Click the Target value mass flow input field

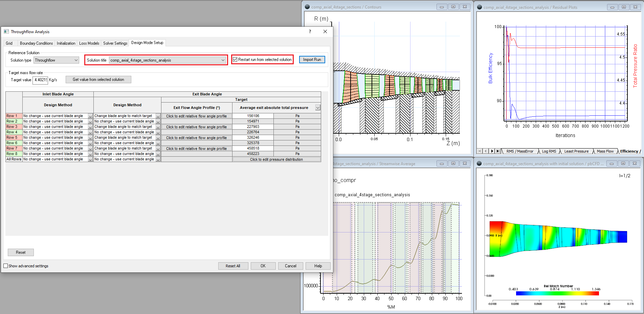click(40, 80)
